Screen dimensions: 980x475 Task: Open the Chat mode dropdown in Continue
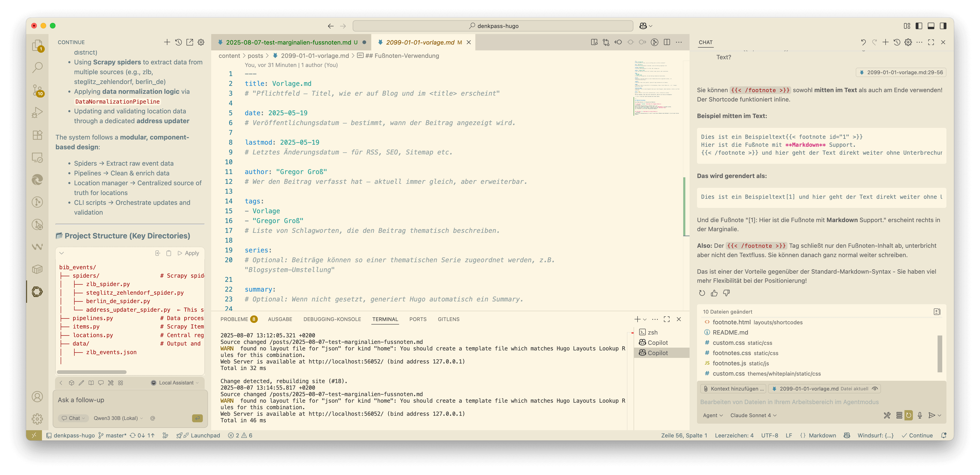pyautogui.click(x=73, y=418)
